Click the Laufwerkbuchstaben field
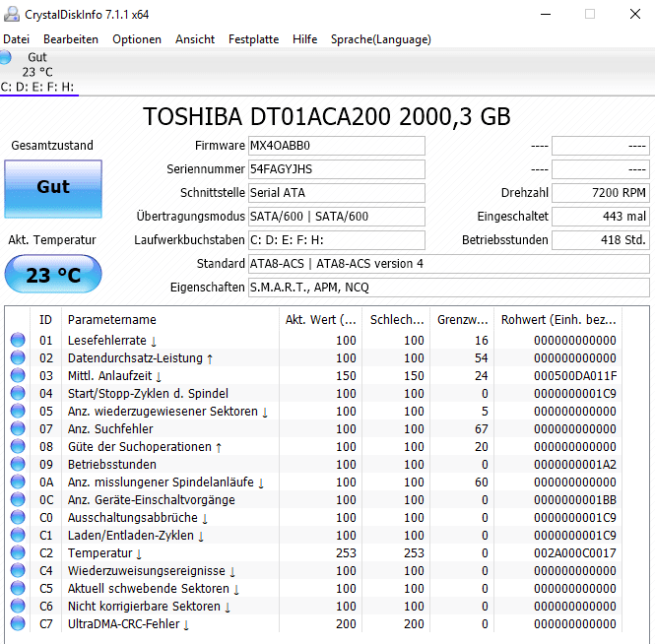This screenshot has height=644, width=655. [337, 240]
